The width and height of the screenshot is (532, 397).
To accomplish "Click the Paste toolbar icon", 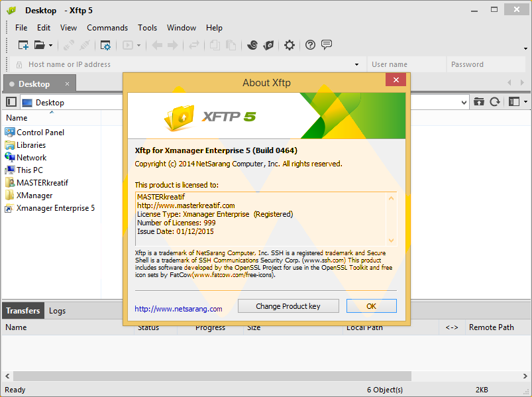I will 231,45.
